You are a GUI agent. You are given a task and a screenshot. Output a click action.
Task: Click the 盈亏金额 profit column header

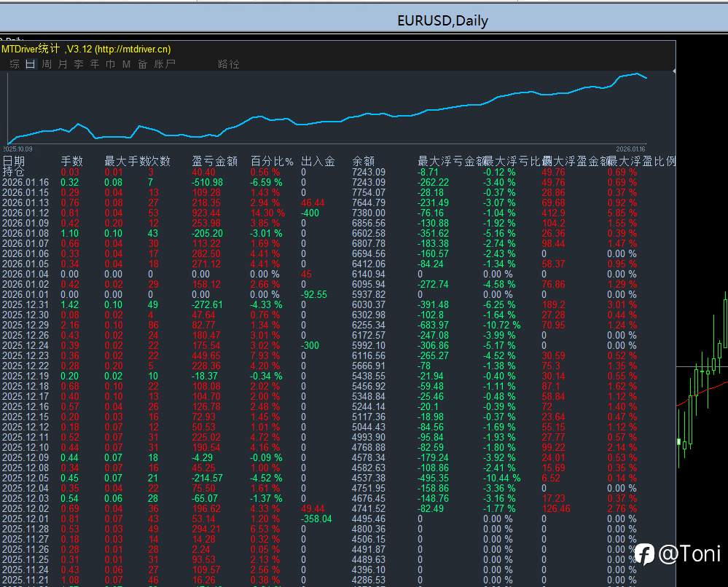(214, 161)
